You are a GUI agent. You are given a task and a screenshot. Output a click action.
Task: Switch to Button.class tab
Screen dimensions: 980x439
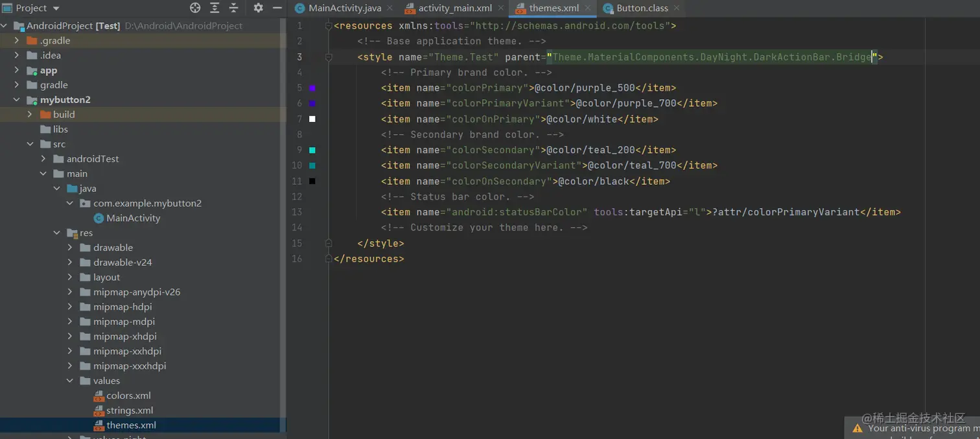point(642,8)
